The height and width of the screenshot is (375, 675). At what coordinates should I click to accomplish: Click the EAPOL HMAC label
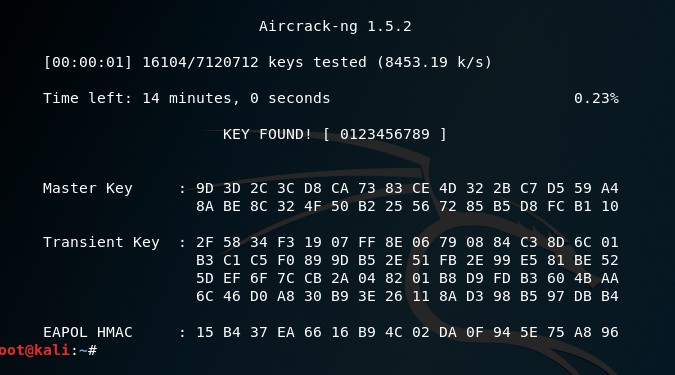87,332
